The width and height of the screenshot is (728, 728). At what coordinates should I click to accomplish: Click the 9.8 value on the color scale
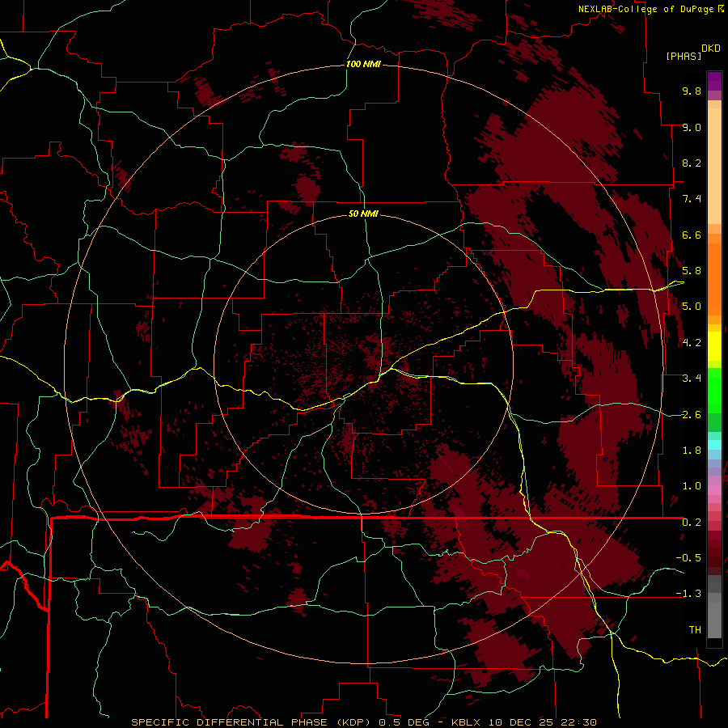click(x=692, y=91)
